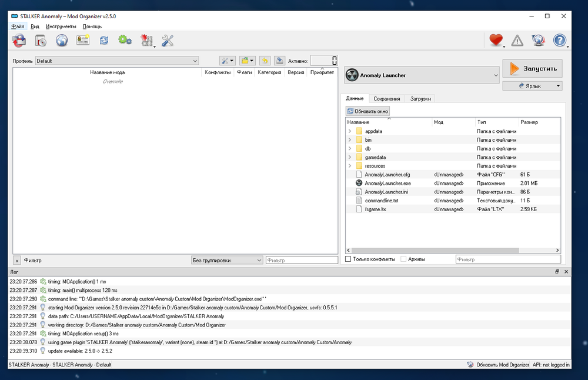Open the profiles manager ID card icon
Screen dimensions: 588x380
tap(82, 41)
